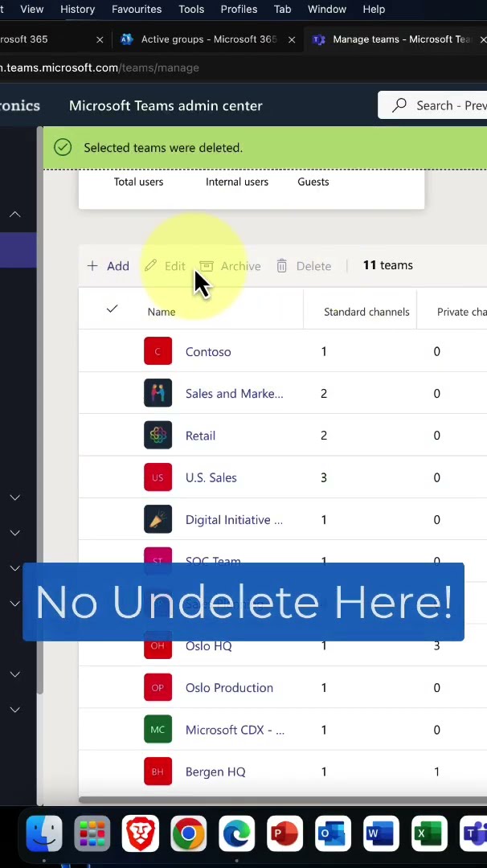Viewport: 487px width, 868px height.
Task: Click the Microsoft Teams admin center title
Action: coord(166,105)
